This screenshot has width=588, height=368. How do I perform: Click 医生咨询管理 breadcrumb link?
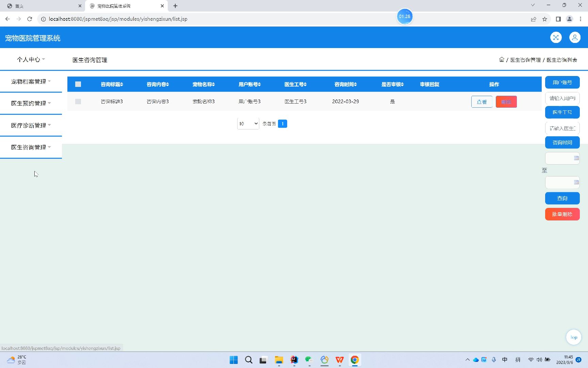[525, 60]
